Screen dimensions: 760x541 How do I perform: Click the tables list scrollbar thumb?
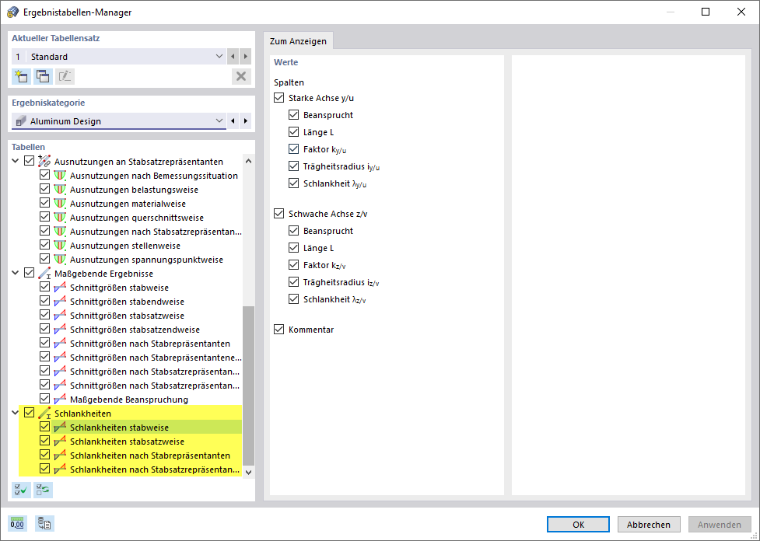tap(249, 385)
